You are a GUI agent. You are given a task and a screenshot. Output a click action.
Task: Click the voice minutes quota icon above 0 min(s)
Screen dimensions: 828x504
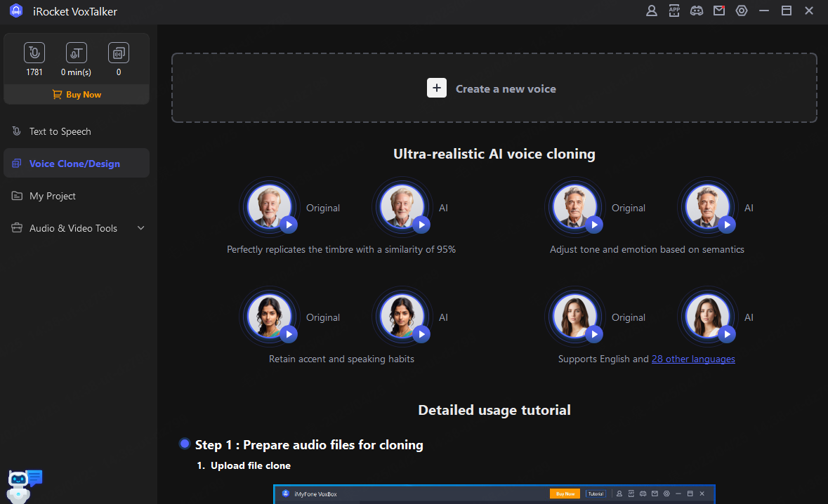(x=76, y=52)
